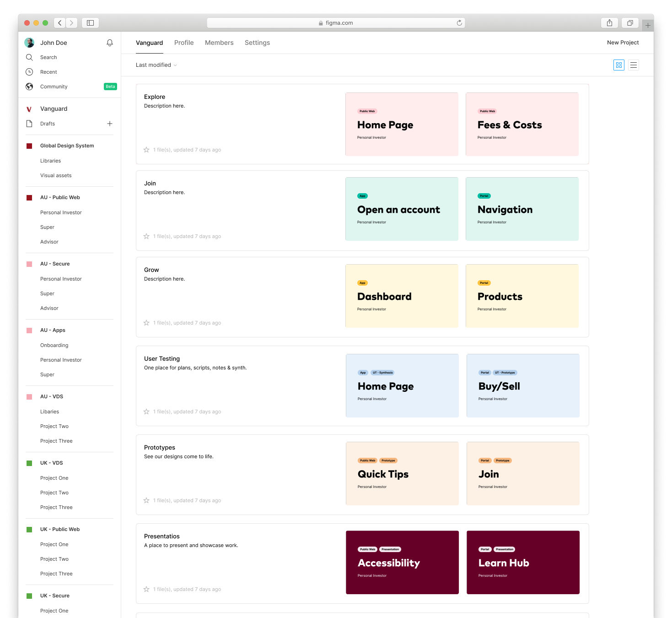Open the Buy/Sell file thumbnail
672x618 pixels.
[523, 385]
